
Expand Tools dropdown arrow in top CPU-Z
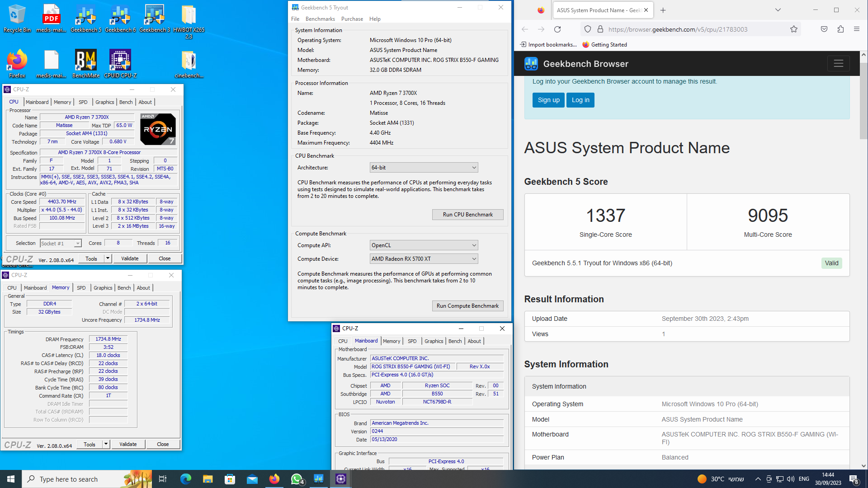(108, 258)
